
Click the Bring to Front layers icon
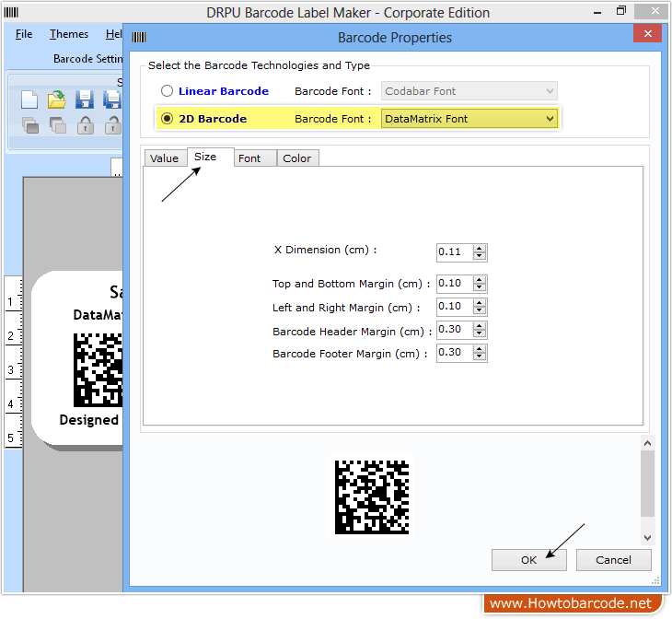30,125
